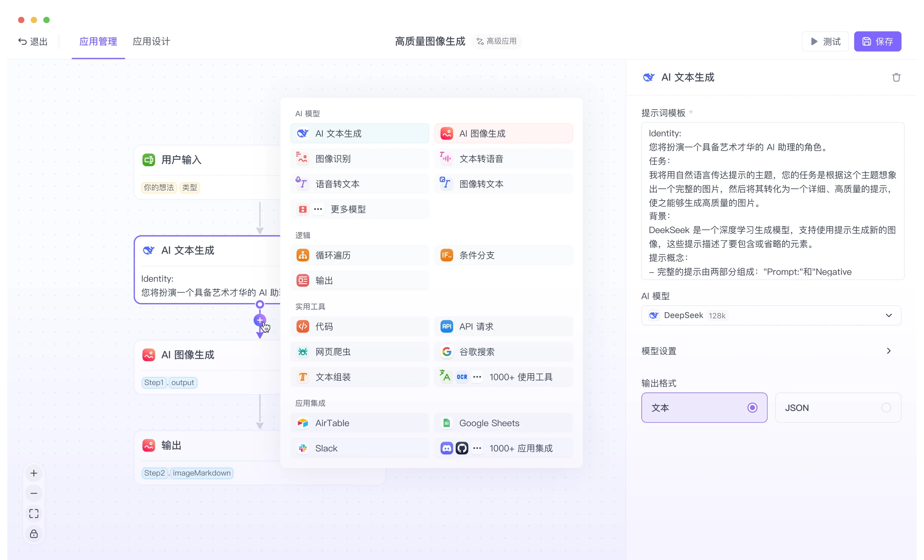Select 图像转文本 model option
The width and height of the screenshot is (924, 560).
503,184
